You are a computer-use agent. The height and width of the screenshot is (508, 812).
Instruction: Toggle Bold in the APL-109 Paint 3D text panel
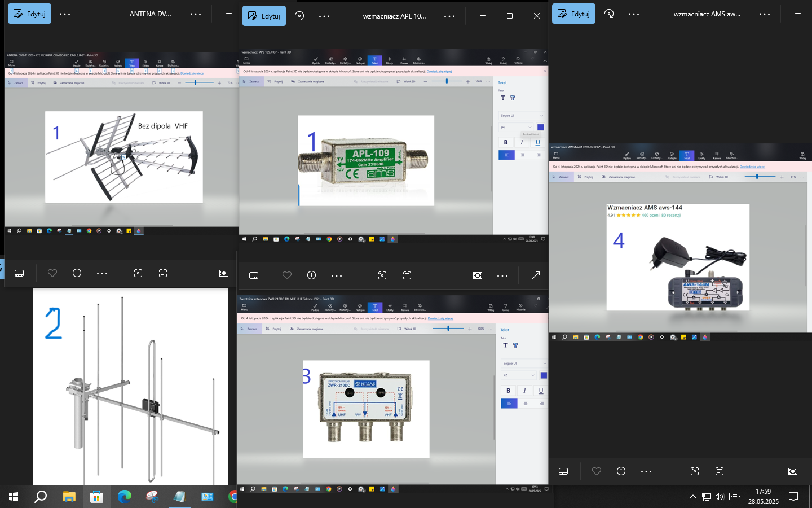506,142
